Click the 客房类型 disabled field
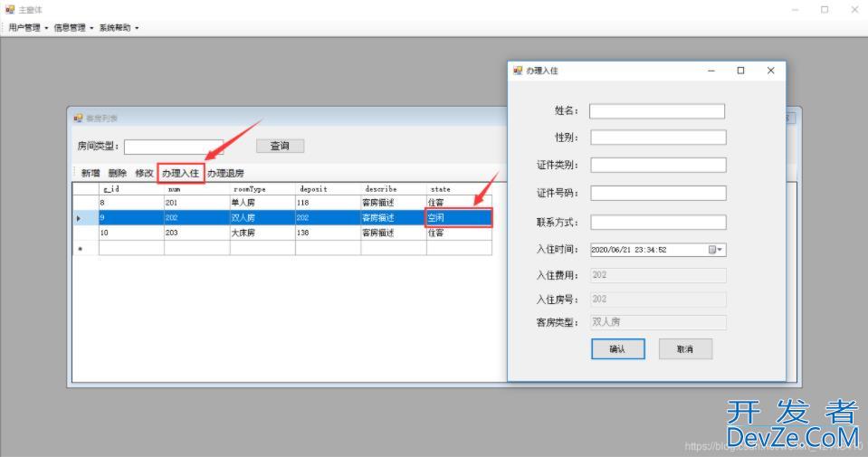 pos(658,322)
